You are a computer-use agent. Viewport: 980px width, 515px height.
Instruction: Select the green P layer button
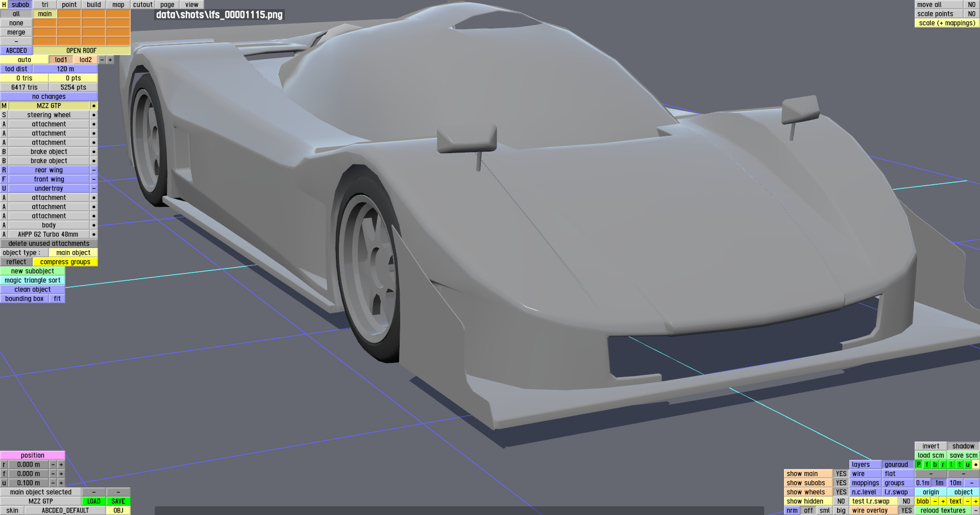pyautogui.click(x=919, y=464)
